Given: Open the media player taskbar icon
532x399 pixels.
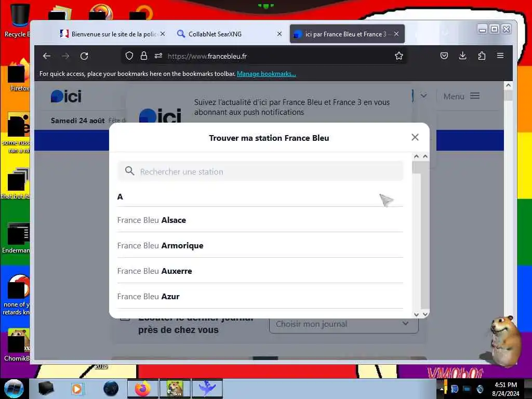Looking at the screenshot, I should pos(77,389).
